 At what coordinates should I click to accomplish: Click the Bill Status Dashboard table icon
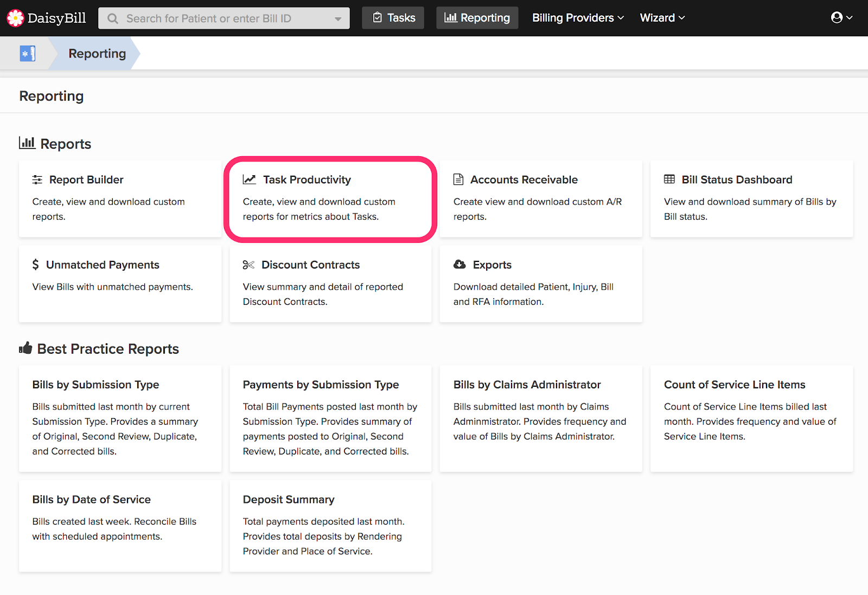669,179
